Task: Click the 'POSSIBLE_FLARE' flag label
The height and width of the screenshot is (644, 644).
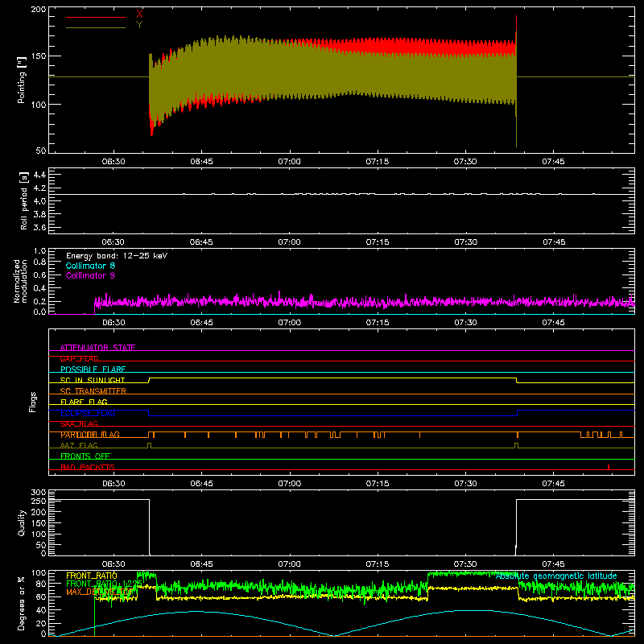Action: [x=93, y=369]
